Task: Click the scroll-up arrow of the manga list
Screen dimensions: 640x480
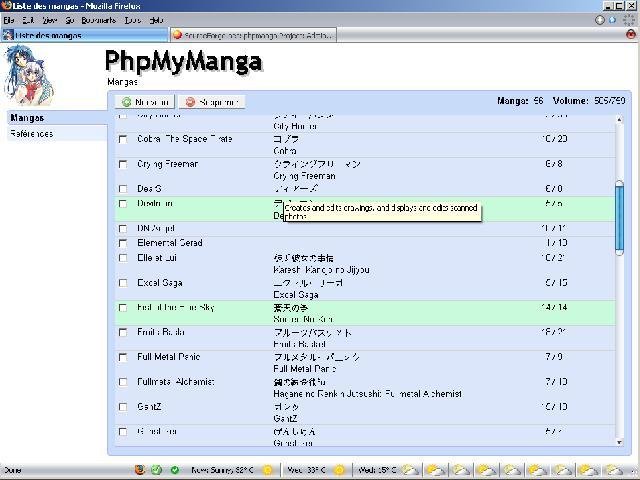Action: point(619,120)
